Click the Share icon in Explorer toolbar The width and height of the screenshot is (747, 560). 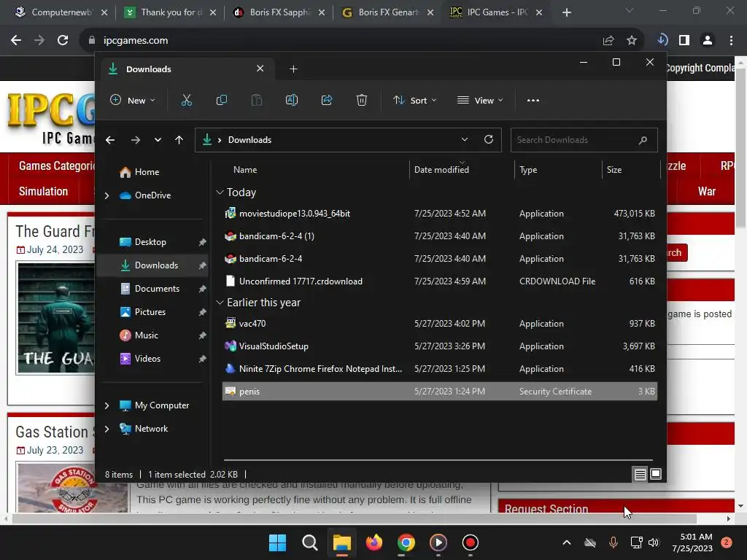tap(327, 100)
